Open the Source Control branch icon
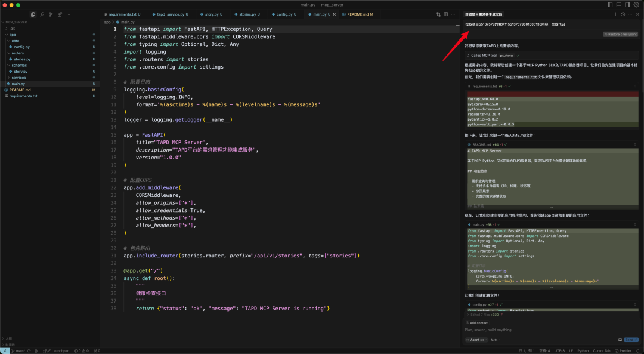This screenshot has height=354, width=644. click(x=51, y=14)
